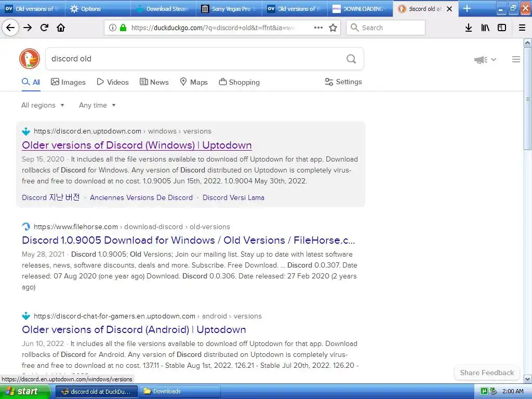Open page actions three-dots menu
This screenshot has height=399, width=532.
click(x=318, y=28)
